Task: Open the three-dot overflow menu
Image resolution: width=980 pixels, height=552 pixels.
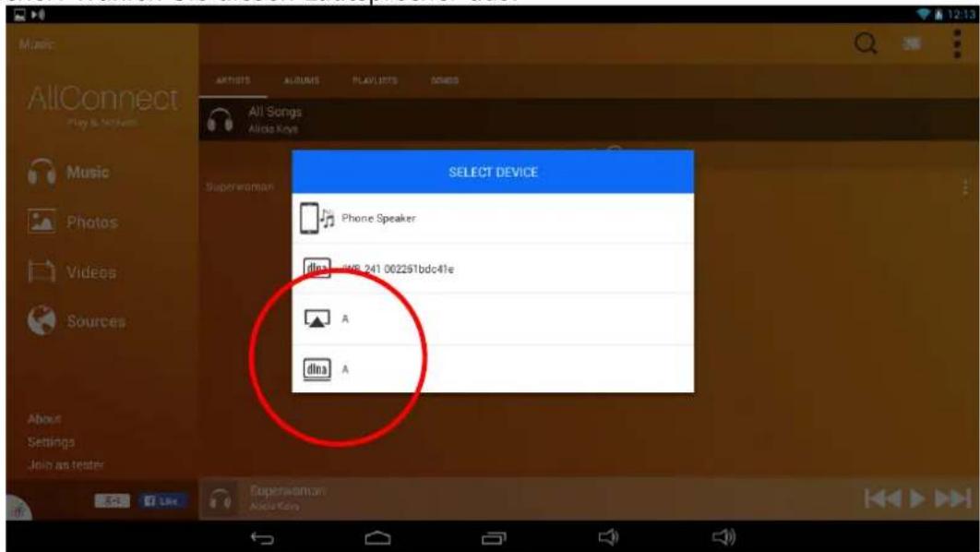Action: [957, 43]
